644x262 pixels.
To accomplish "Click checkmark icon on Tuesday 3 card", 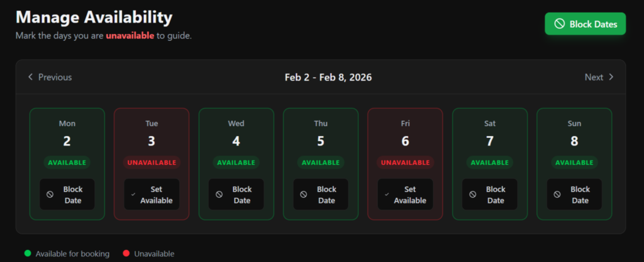I will pos(133,195).
